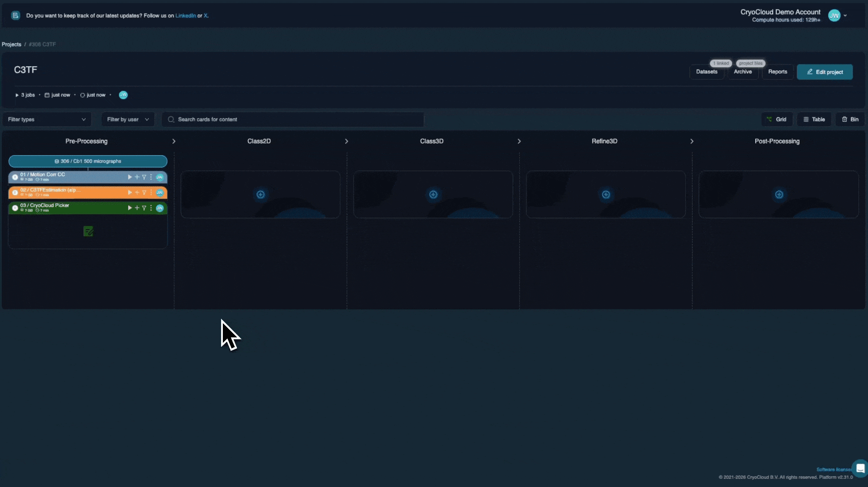Open the chat support widget
The width and height of the screenshot is (868, 487).
click(860, 469)
